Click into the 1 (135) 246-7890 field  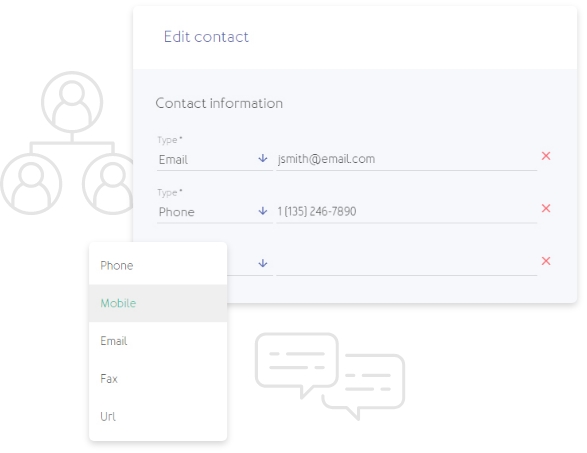pyautogui.click(x=407, y=212)
